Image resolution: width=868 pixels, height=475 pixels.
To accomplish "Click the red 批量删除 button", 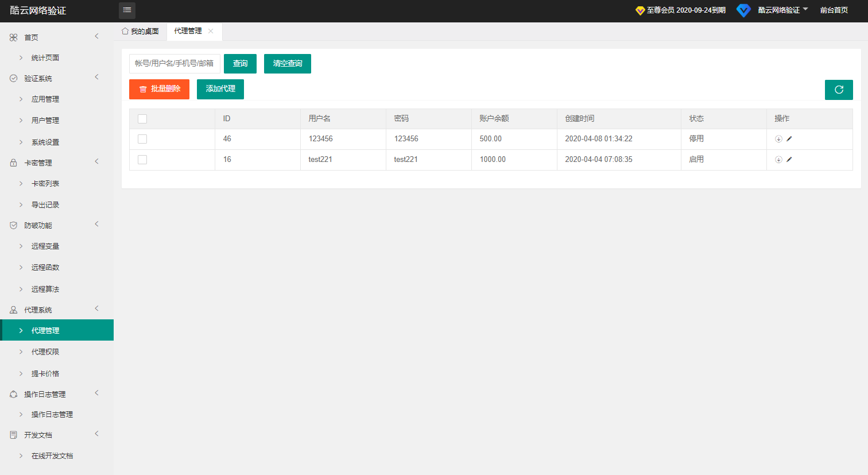I will tap(159, 89).
